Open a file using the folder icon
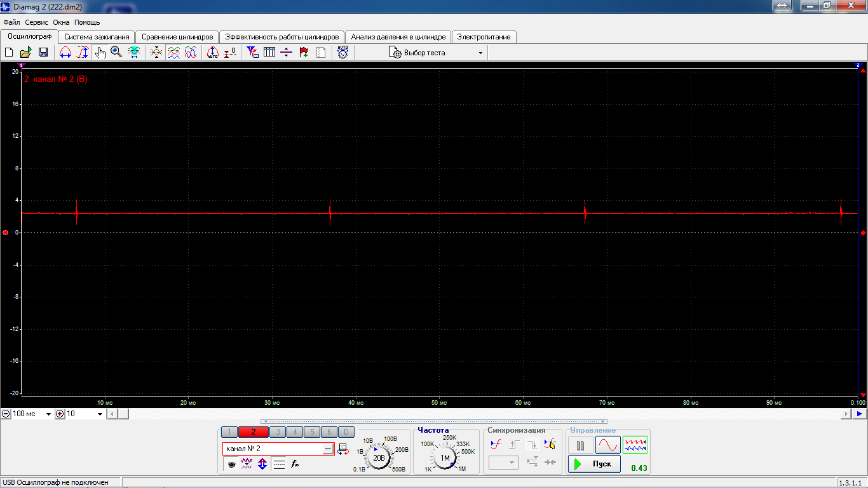Viewport: 868px width, 488px height. (26, 53)
